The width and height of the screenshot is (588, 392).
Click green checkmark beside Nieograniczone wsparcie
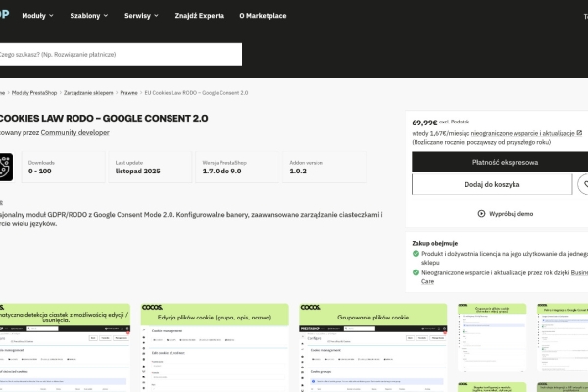pos(416,272)
